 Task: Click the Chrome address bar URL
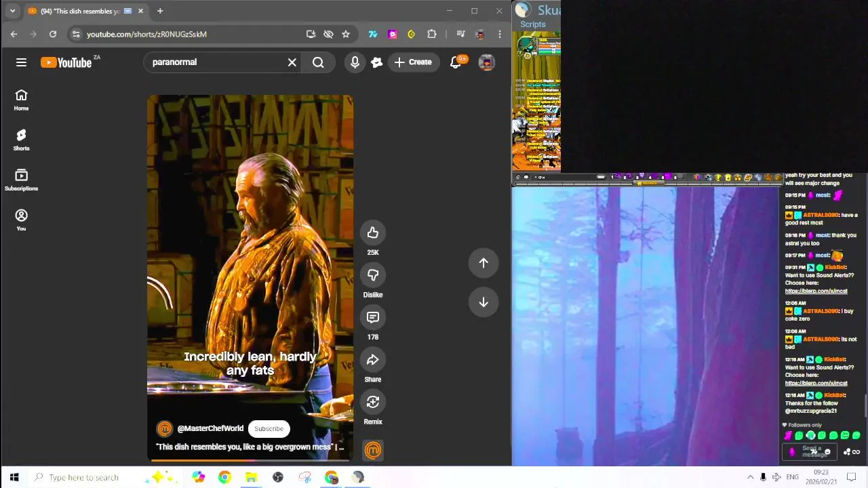click(146, 34)
